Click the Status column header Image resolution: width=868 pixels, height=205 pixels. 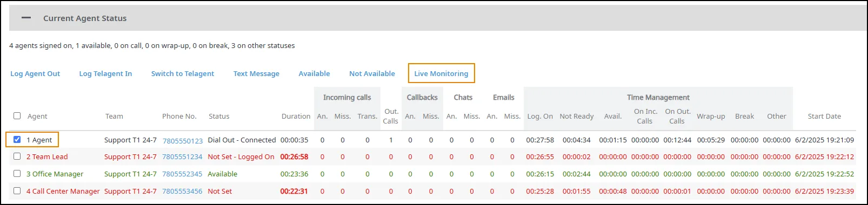pos(219,116)
